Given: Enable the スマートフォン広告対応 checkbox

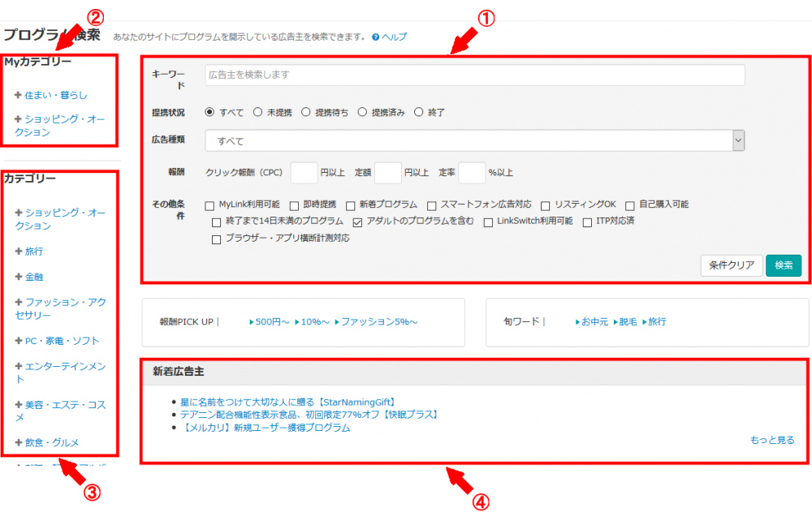Looking at the screenshot, I should [431, 206].
